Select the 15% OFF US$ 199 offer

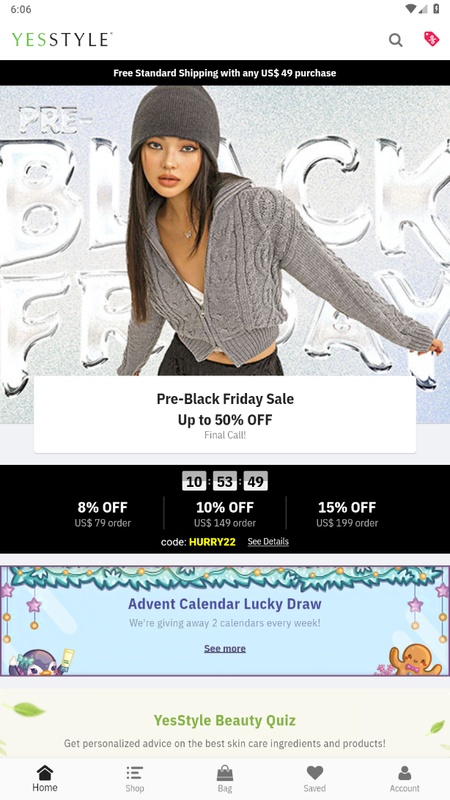(347, 514)
